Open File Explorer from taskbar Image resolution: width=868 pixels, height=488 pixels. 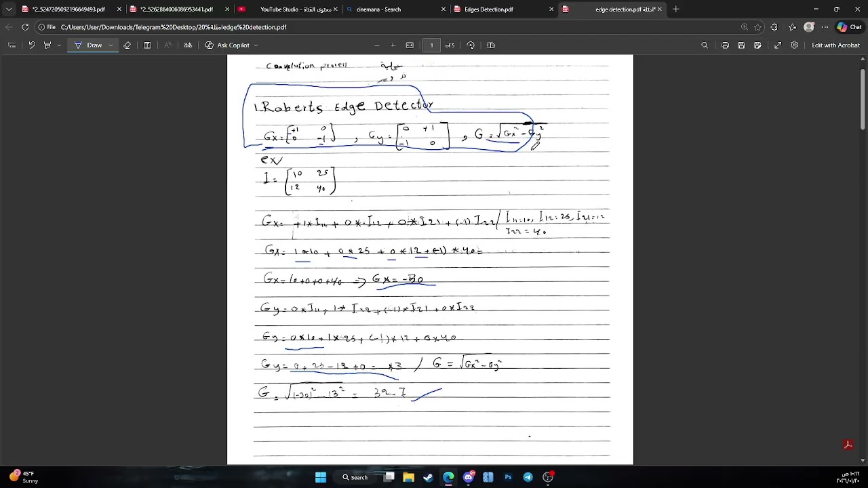[408, 477]
